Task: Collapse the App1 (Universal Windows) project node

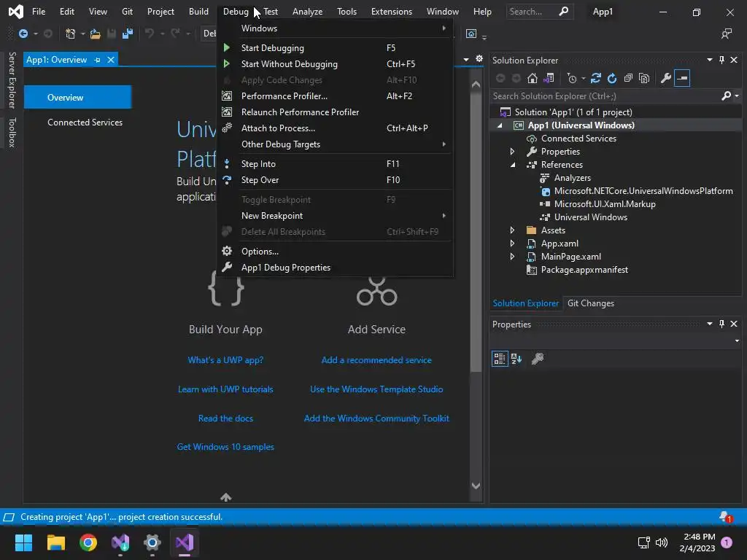Action: click(500, 125)
